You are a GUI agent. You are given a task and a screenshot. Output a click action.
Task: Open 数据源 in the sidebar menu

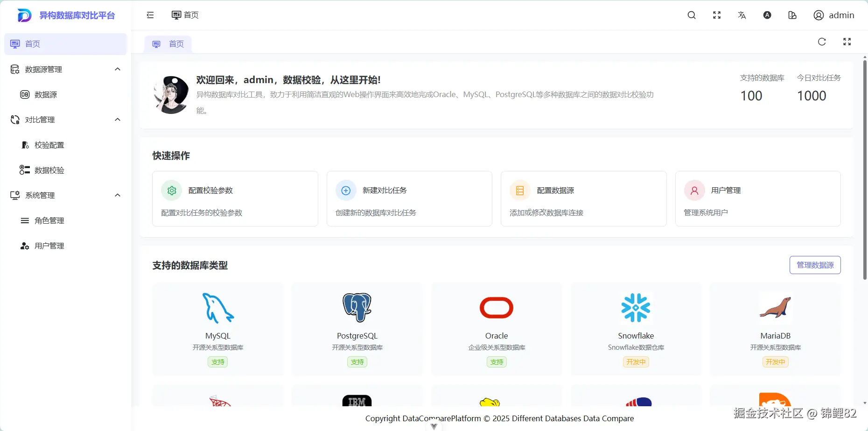click(65, 95)
